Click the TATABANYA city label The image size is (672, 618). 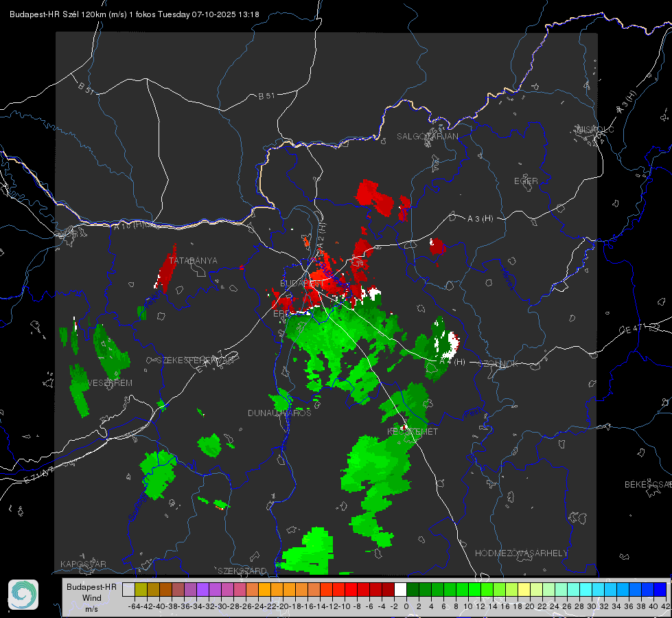point(193,261)
